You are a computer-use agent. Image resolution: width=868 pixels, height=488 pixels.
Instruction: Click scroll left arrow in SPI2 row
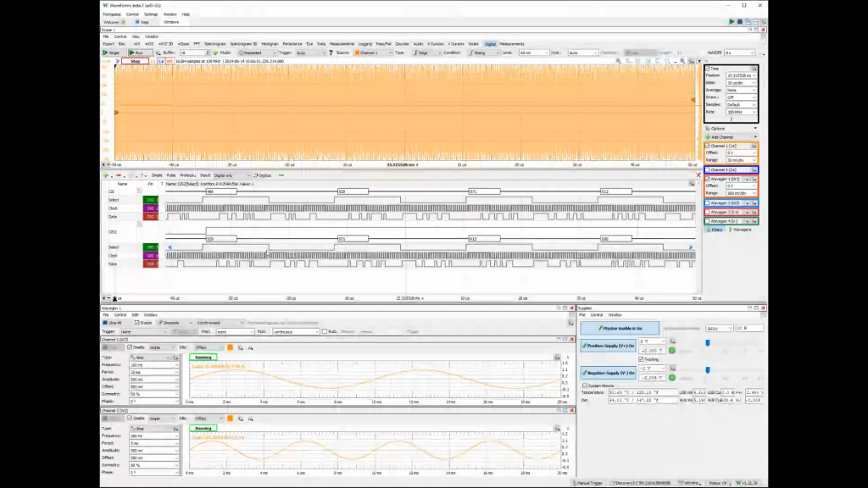pyautogui.click(x=170, y=247)
